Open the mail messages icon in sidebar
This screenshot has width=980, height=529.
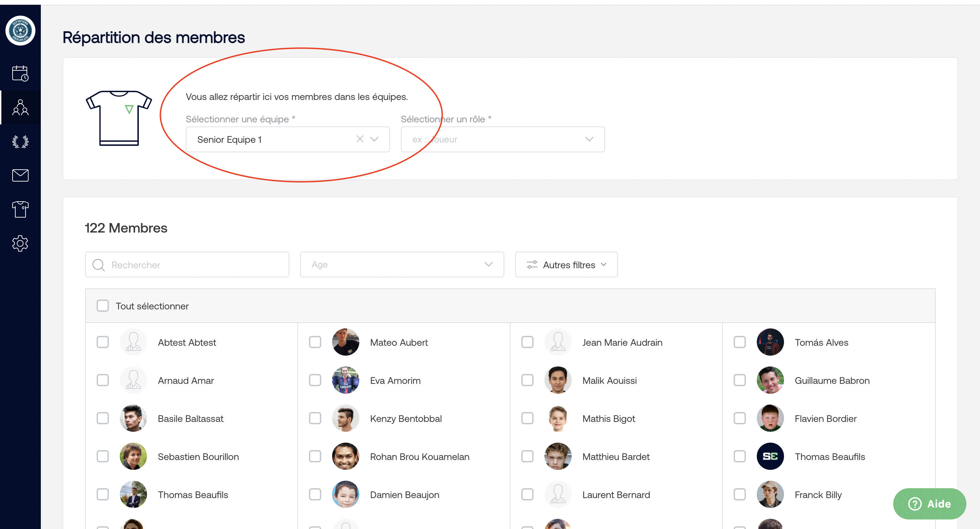[x=20, y=175]
